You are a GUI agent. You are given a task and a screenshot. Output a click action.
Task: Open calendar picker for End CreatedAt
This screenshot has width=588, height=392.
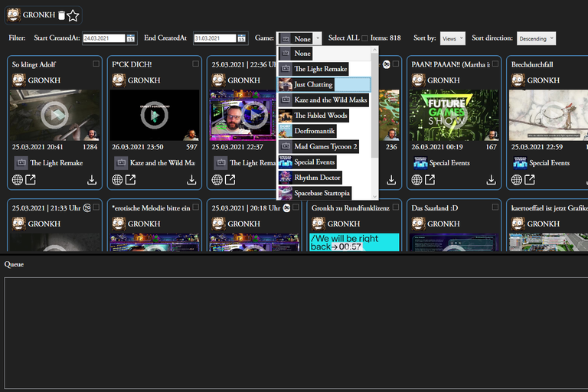[241, 38]
